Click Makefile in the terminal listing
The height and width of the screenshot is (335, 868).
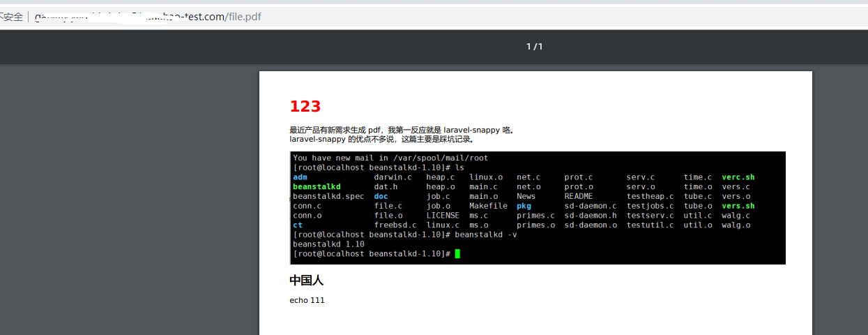488,206
